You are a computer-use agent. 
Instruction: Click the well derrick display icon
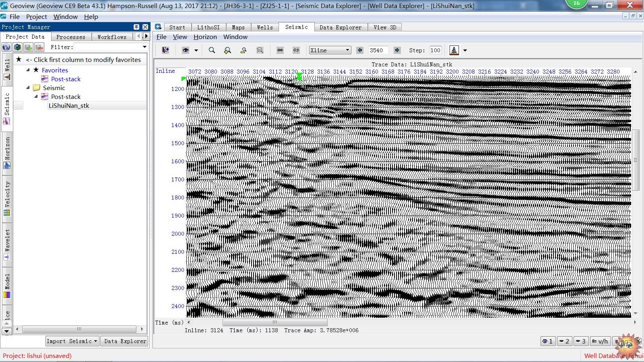(454, 50)
